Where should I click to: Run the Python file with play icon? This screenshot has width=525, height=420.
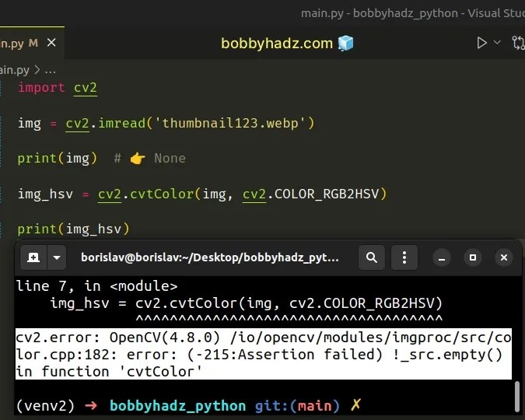pyautogui.click(x=481, y=43)
